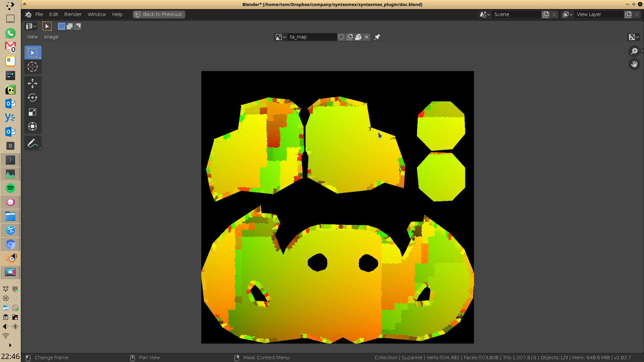The image size is (644, 362).
Task: Set selection mode to extend selection
Action: [x=69, y=26]
